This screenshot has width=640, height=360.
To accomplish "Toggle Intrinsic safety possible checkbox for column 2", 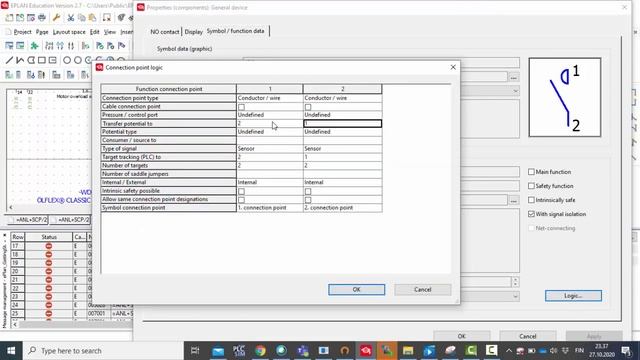I will tap(308, 191).
